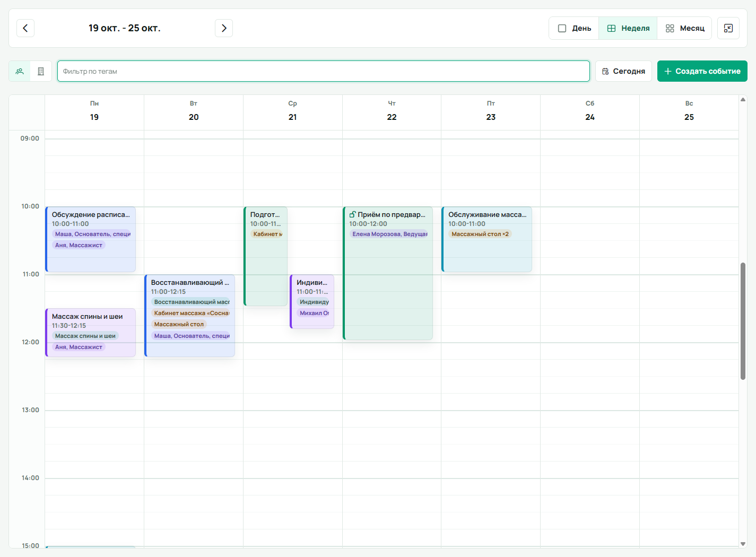Image resolution: width=756 pixels, height=557 pixels.
Task: Click the calendar vertical scrollbar thumb
Action: pos(743,321)
